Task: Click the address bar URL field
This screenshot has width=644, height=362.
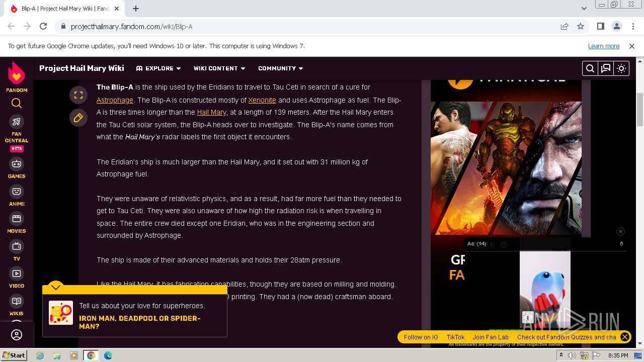Action: 312,26
